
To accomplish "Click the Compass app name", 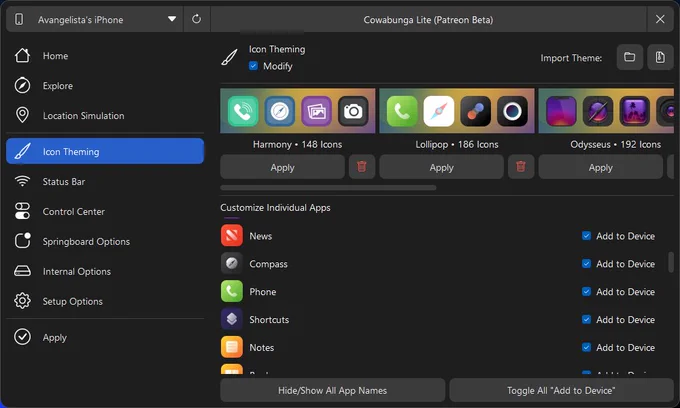I will [x=268, y=264].
